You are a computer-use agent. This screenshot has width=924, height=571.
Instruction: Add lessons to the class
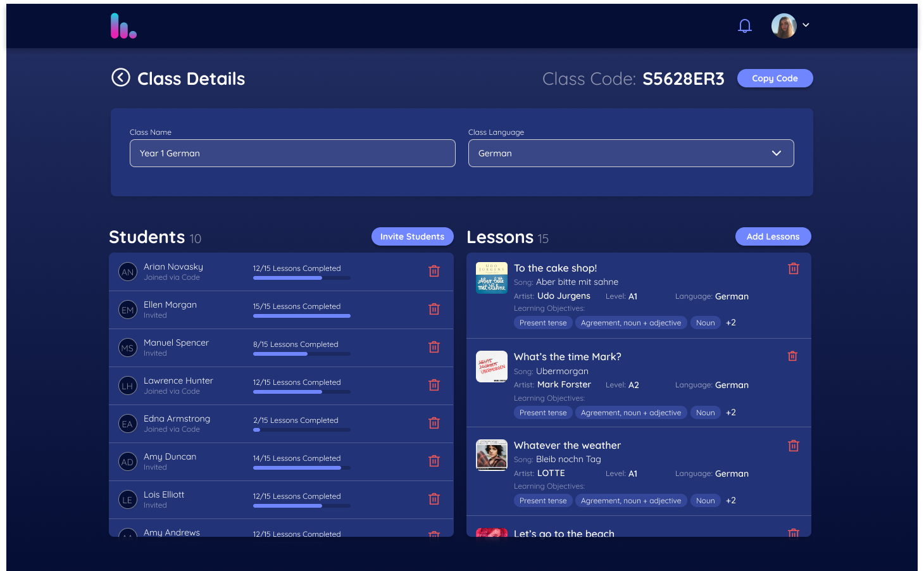tap(773, 237)
